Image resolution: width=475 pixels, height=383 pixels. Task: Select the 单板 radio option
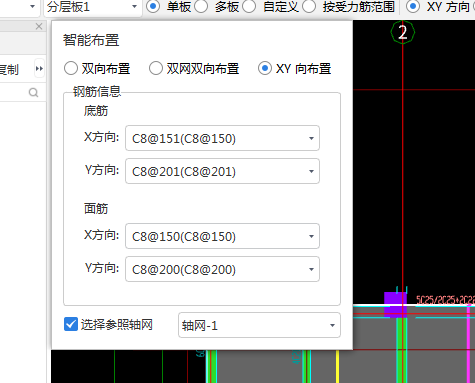coord(153,7)
